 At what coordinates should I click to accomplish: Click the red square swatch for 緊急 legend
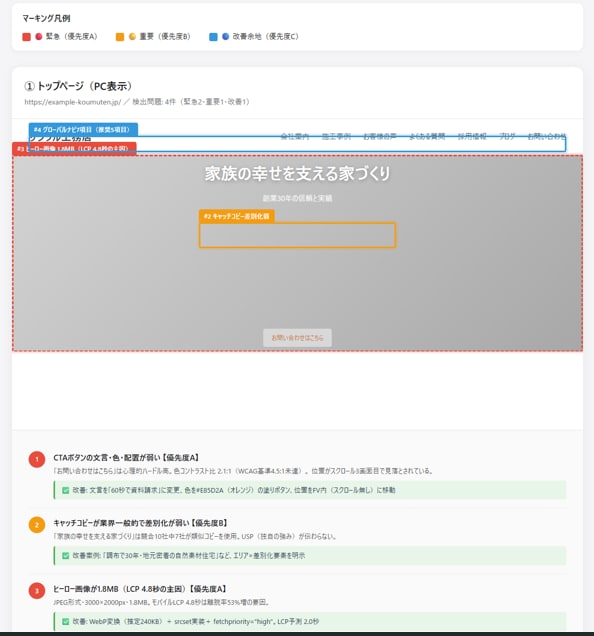[x=26, y=37]
